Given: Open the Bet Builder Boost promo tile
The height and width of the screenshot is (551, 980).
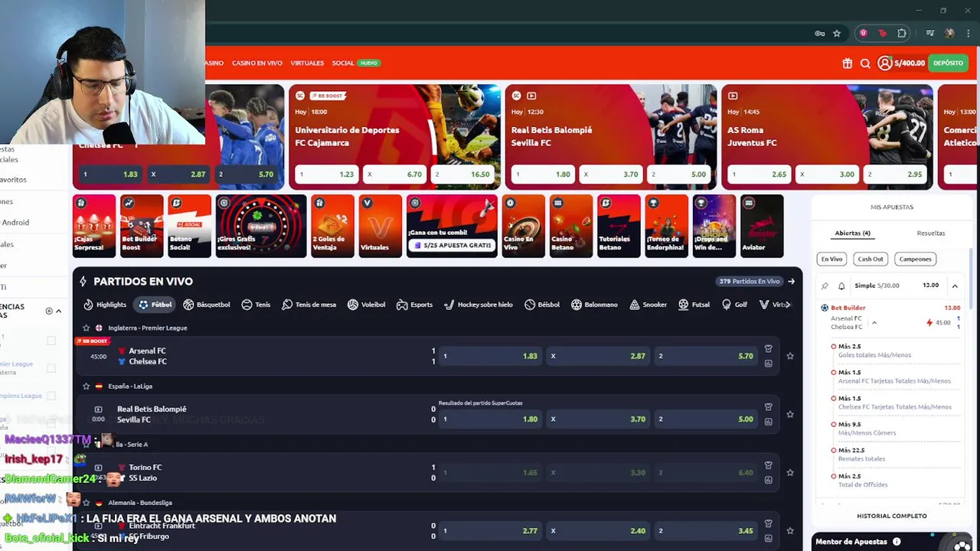Looking at the screenshot, I should coord(142,226).
